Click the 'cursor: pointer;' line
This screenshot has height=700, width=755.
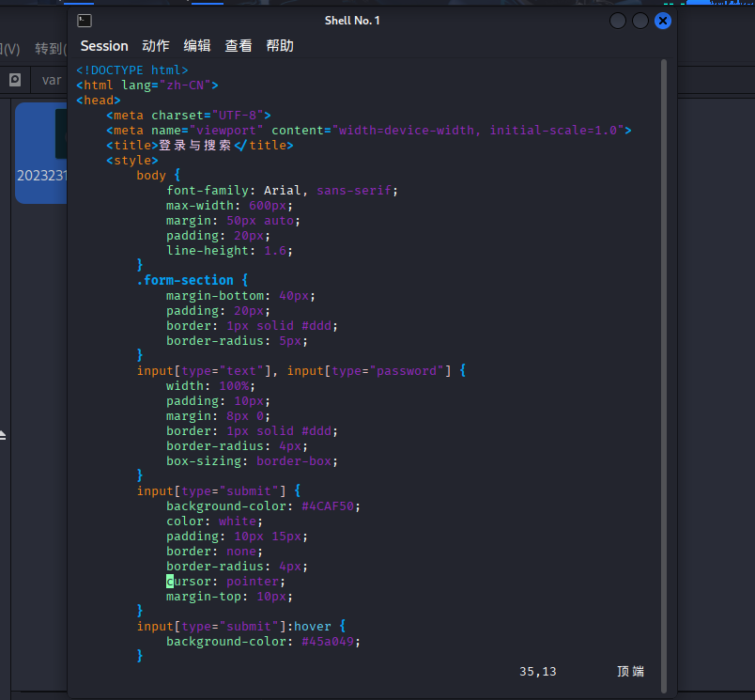click(x=225, y=582)
